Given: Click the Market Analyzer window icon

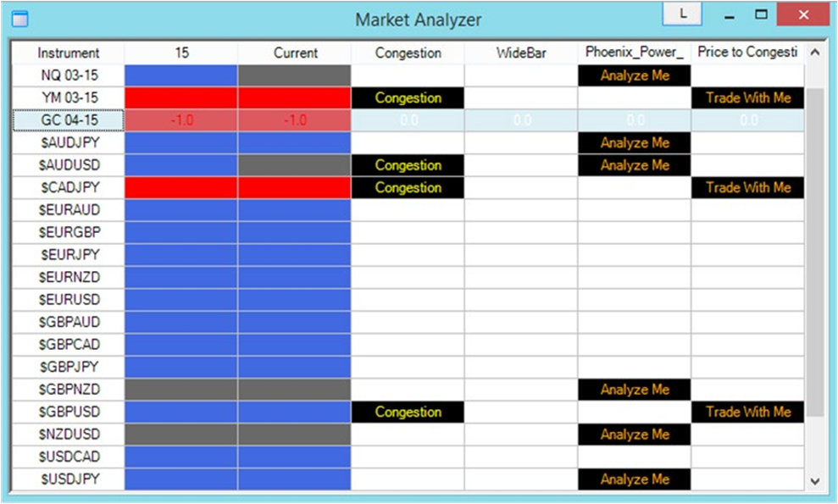Looking at the screenshot, I should tap(19, 19).
